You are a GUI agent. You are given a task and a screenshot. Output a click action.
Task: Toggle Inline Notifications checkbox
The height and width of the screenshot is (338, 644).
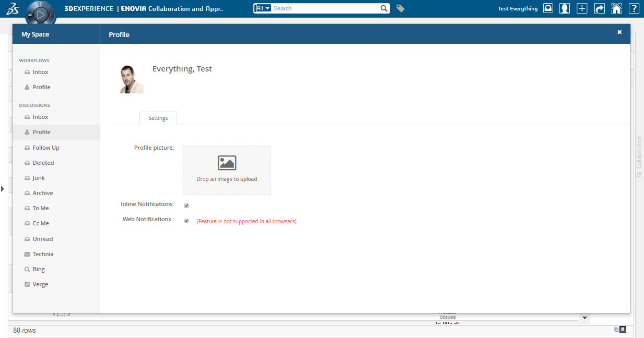click(x=186, y=206)
